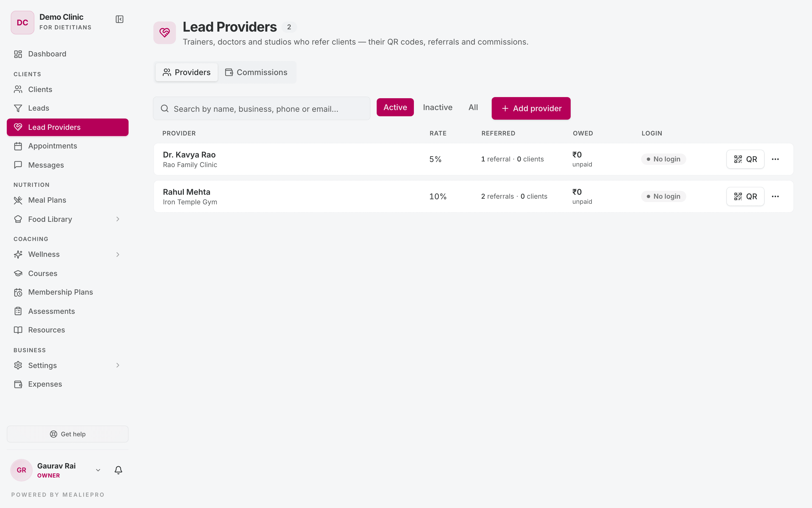Expand Settings submenu
The width and height of the screenshot is (812, 508).
(118, 365)
